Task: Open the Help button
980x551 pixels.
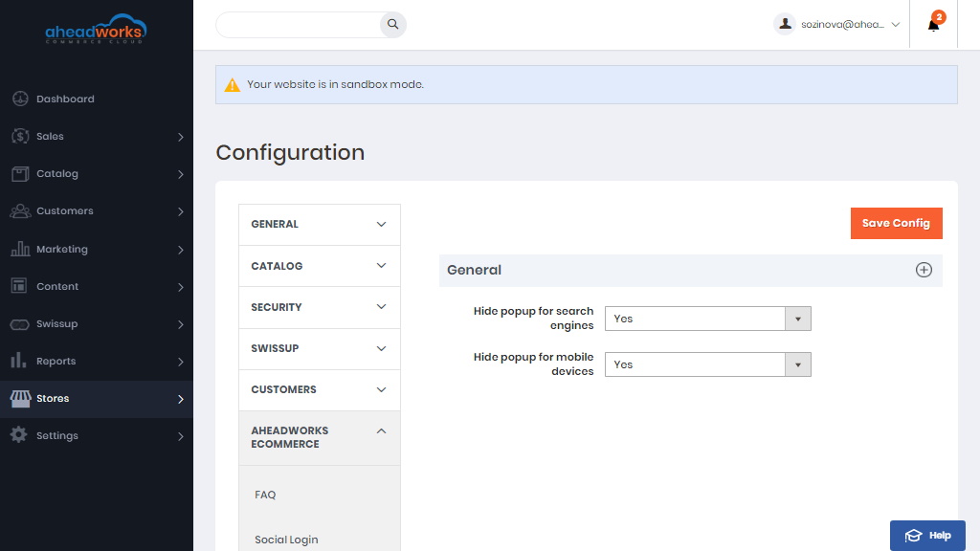Action: point(927,536)
